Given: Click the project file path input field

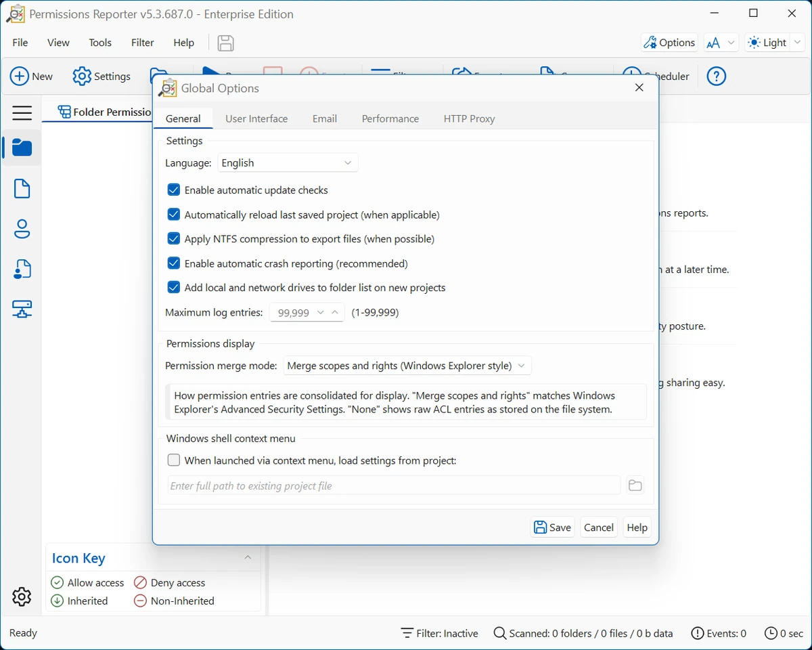Looking at the screenshot, I should coord(394,485).
